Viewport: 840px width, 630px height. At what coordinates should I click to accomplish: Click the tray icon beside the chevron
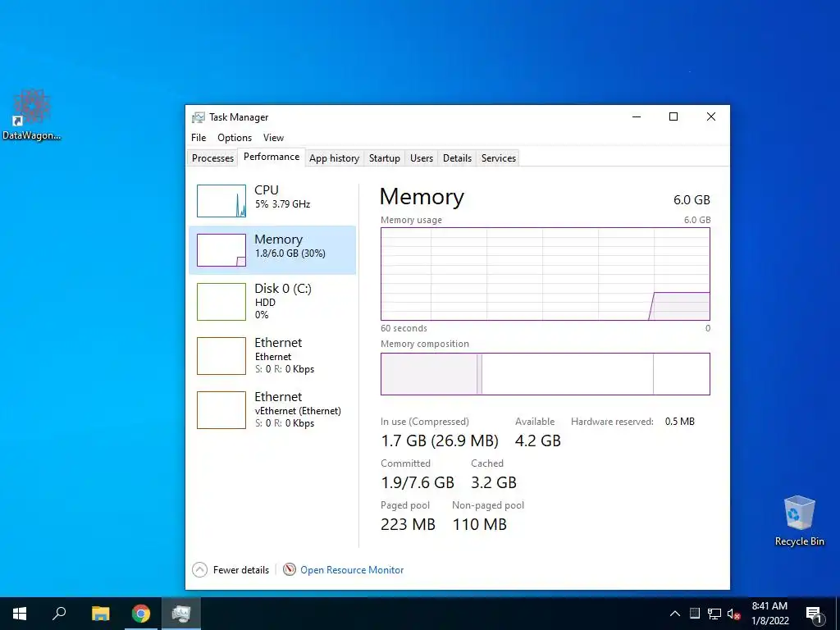coord(695,614)
